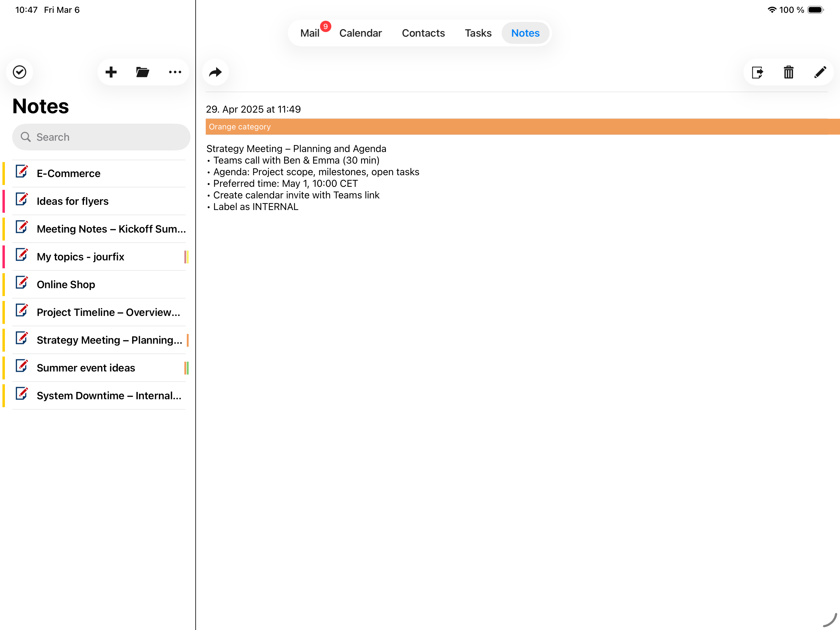Viewport: 840px width, 630px height.
Task: Click the search magnifier icon
Action: pos(25,137)
